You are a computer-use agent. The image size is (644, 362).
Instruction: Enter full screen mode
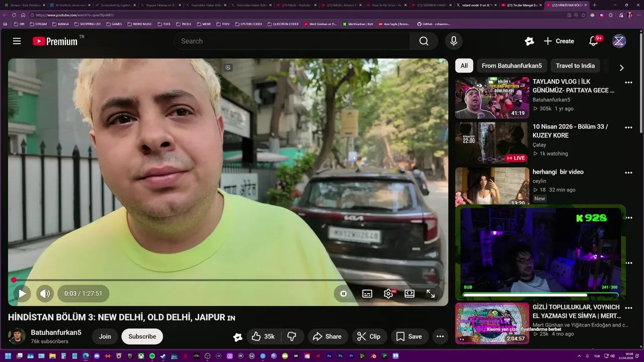point(431,294)
